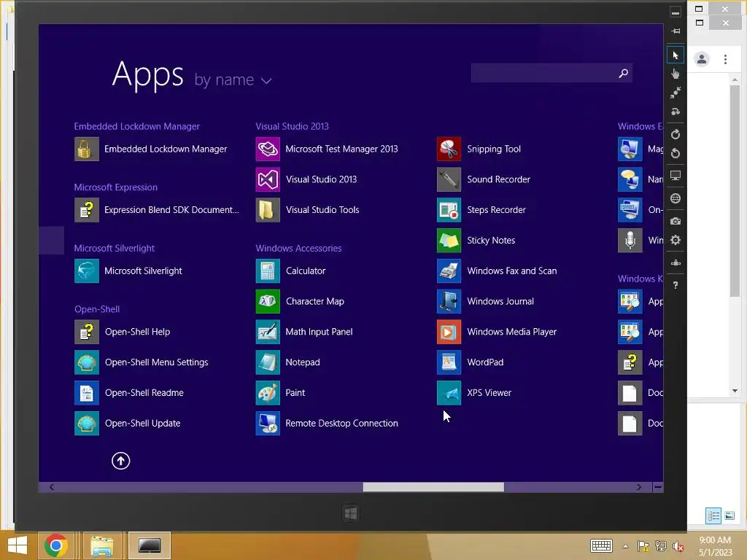The height and width of the screenshot is (560, 747).
Task: Open emulator settings gear
Action: (x=676, y=240)
